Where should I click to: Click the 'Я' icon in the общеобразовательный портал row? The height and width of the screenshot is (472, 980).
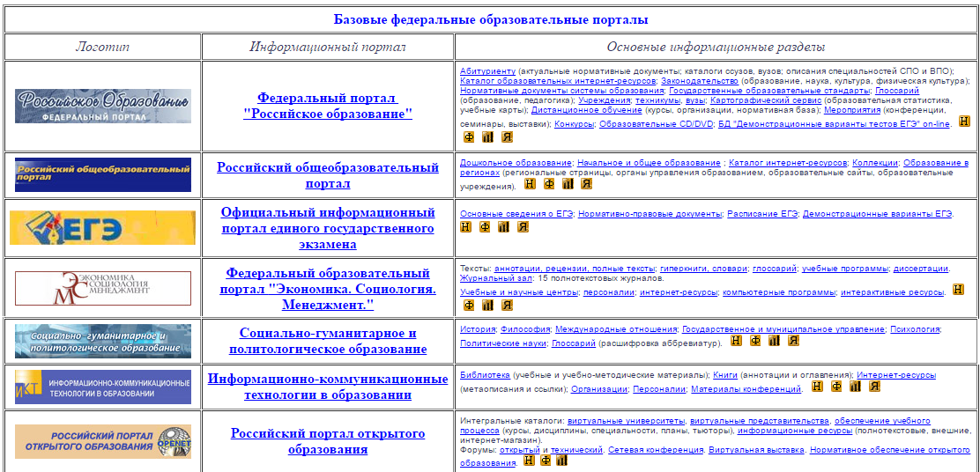click(586, 183)
